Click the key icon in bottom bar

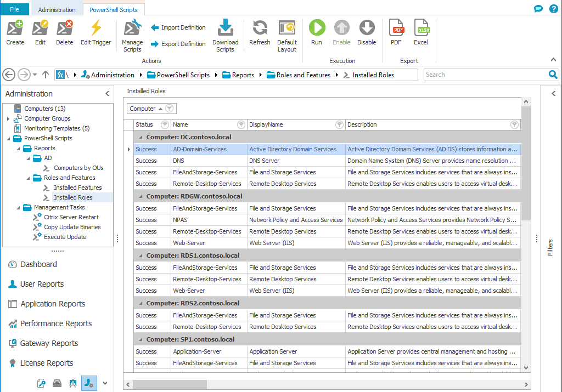[41, 383]
